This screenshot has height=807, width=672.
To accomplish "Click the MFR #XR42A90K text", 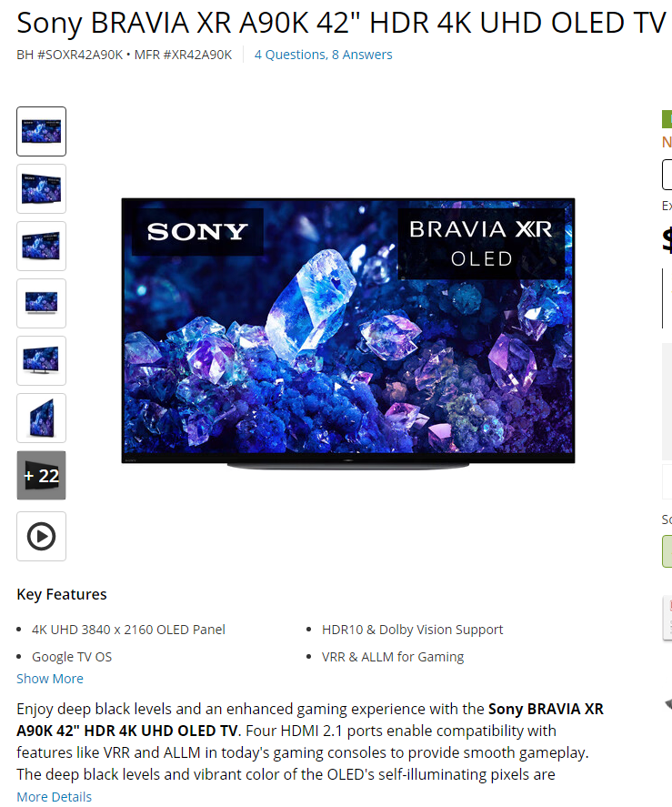I will (x=183, y=55).
